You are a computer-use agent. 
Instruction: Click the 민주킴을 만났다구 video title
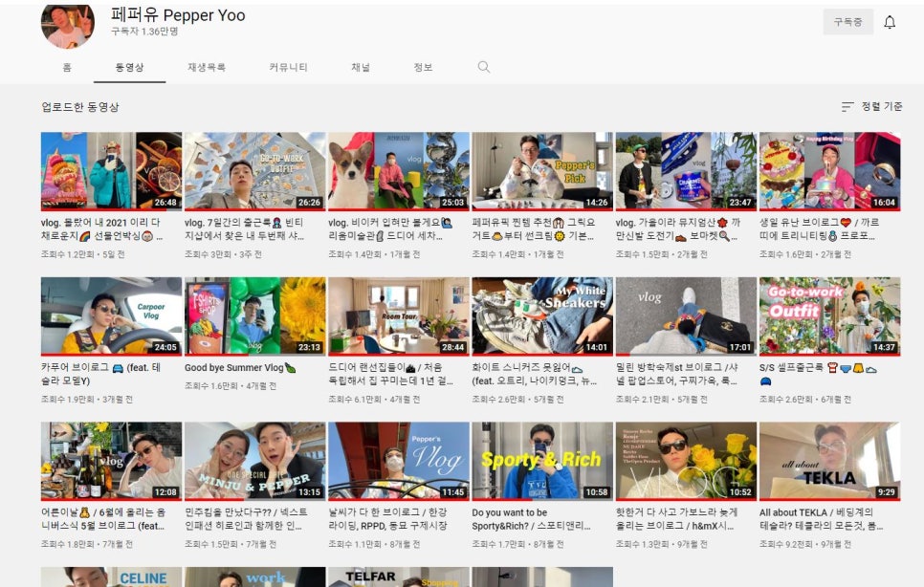[x=246, y=519]
